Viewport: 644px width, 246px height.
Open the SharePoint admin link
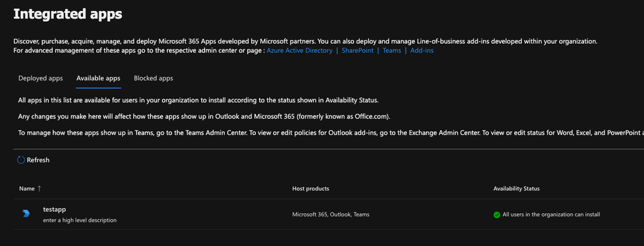[x=358, y=50]
